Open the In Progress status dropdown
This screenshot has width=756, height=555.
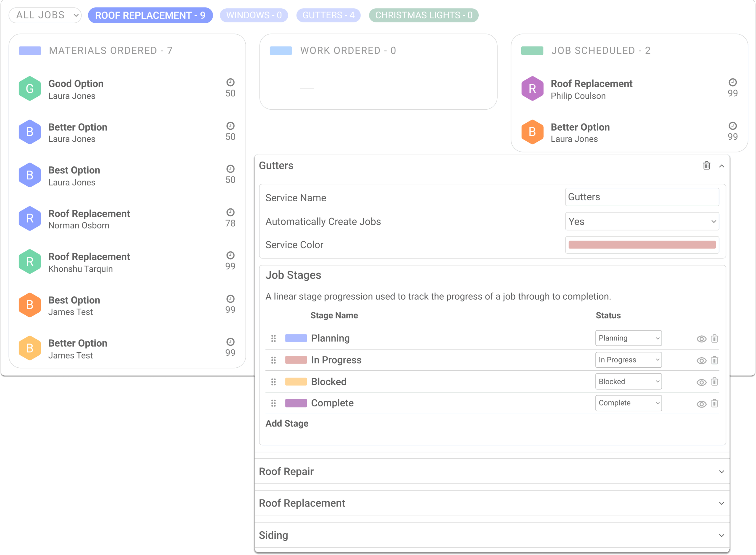click(x=629, y=360)
